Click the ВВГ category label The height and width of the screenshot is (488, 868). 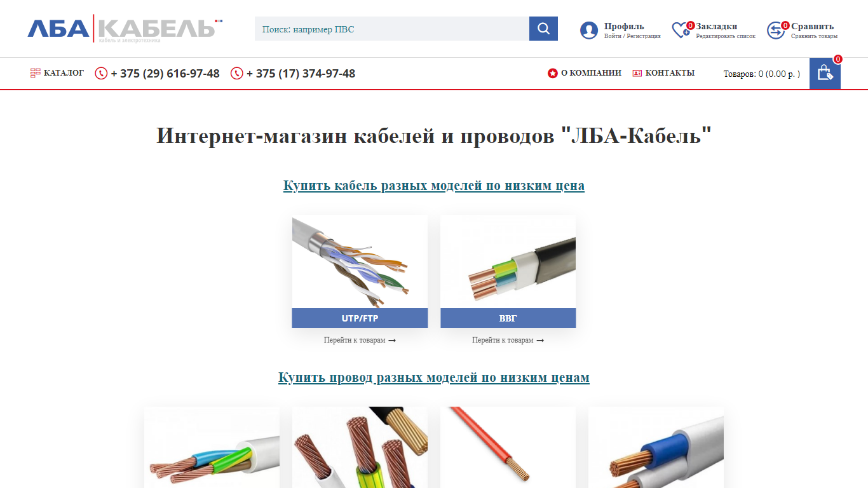point(508,318)
